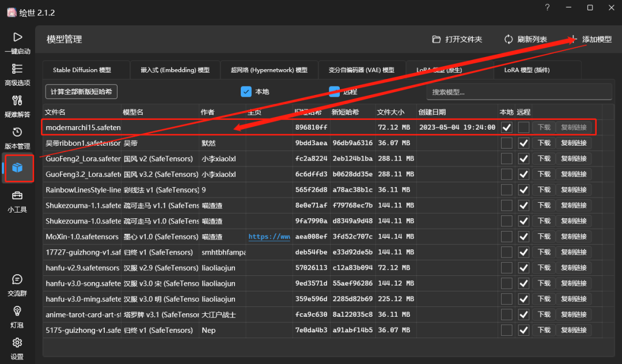Select file name Shukezouma-1.0.safete
Screen dimensions: 622x364
(x=84, y=221)
